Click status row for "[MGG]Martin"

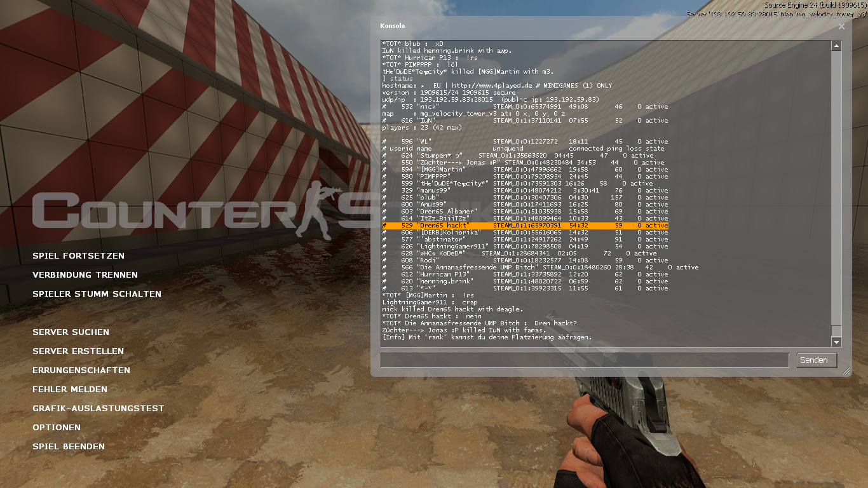click(525, 170)
